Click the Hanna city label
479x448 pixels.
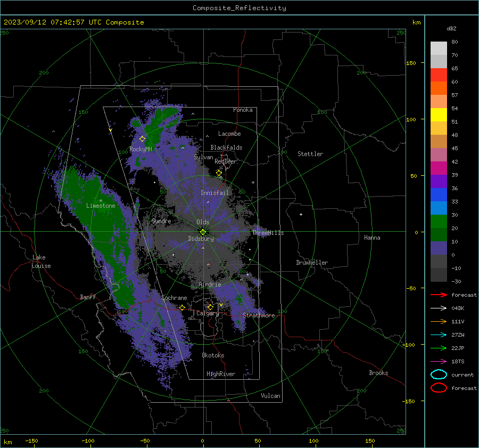[372, 238]
